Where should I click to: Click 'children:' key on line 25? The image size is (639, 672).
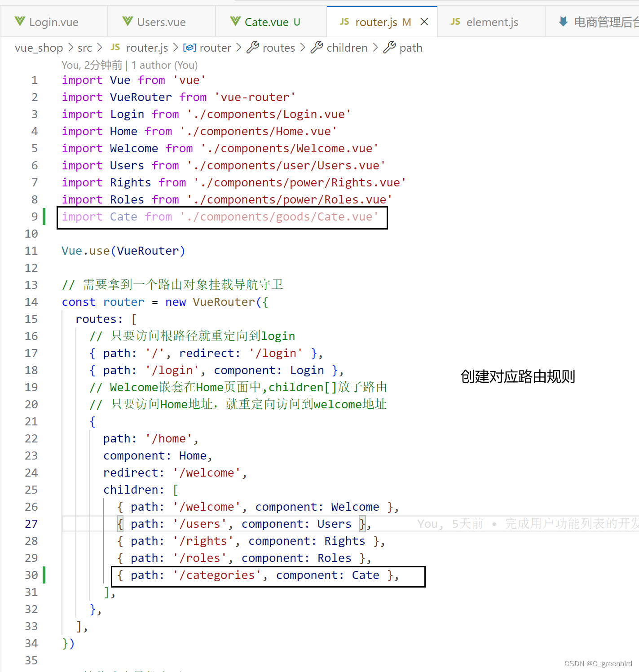click(x=134, y=490)
